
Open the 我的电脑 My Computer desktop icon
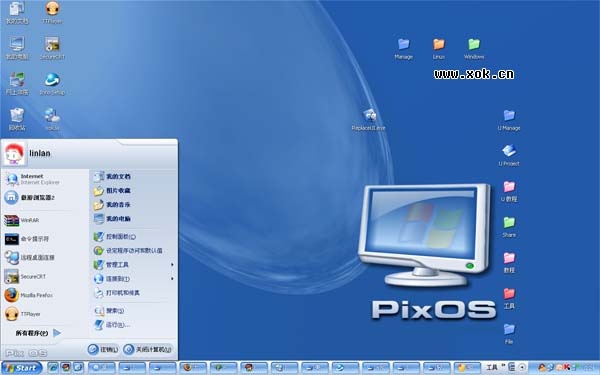pos(17,48)
